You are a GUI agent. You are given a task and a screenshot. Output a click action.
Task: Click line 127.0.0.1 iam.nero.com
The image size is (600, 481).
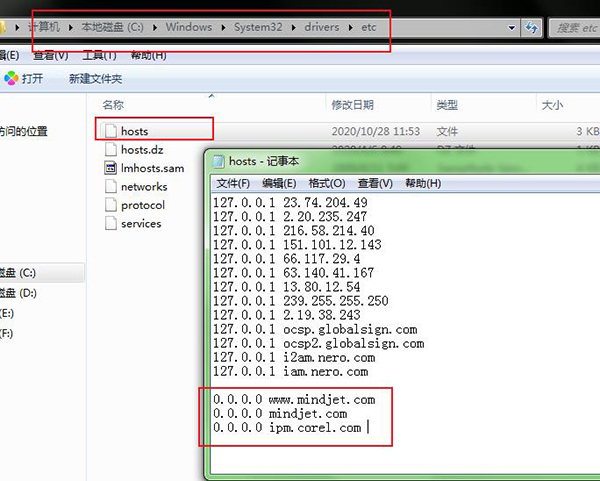[290, 372]
